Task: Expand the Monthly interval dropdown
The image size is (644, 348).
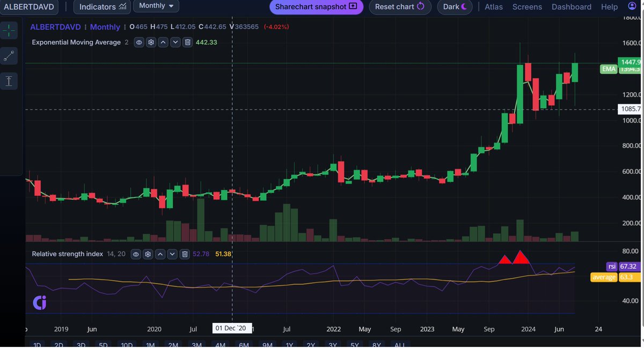Action: point(156,6)
